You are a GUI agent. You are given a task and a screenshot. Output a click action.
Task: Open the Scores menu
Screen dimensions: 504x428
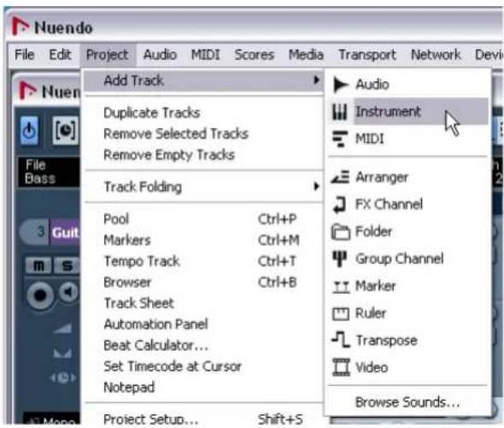255,55
